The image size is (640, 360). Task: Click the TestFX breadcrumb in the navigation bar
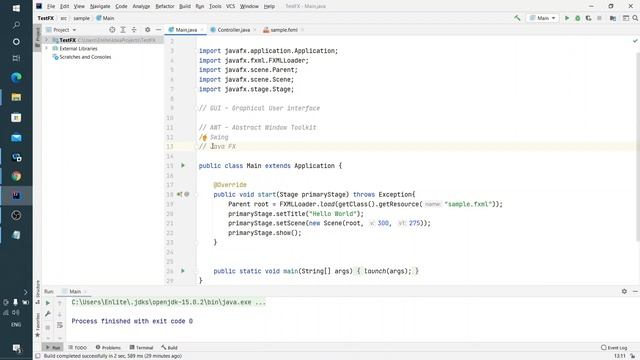(x=46, y=18)
